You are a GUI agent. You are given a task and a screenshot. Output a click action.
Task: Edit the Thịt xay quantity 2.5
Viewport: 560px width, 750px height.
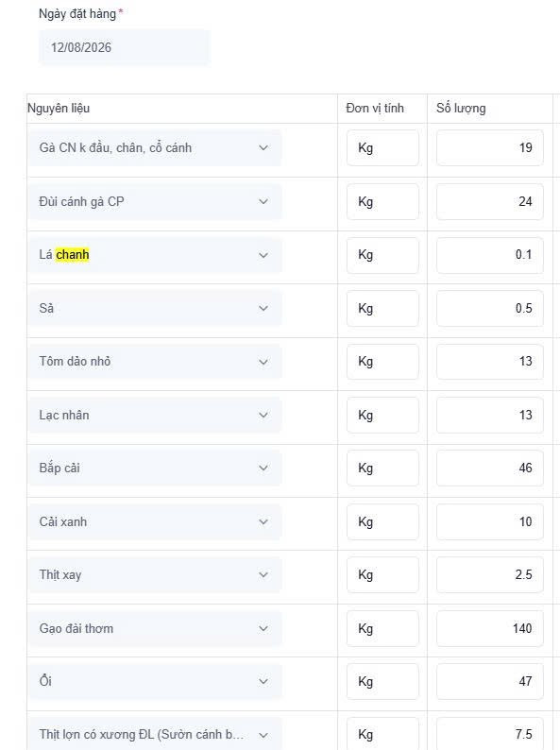pyautogui.click(x=490, y=574)
